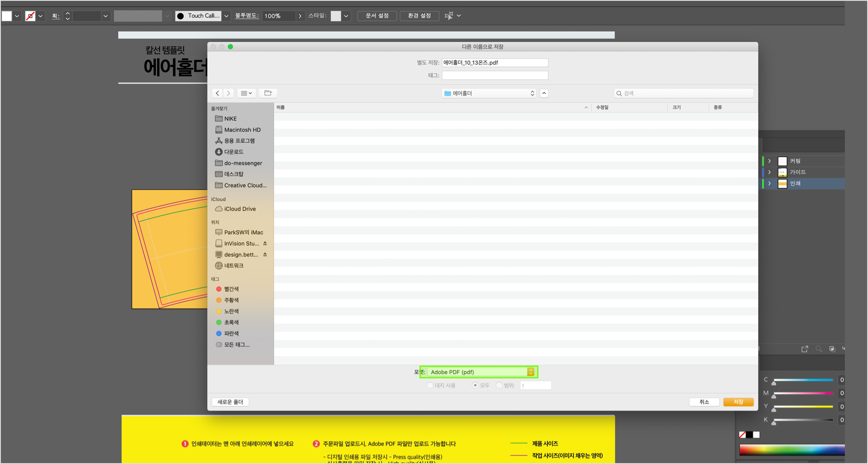This screenshot has width=868, height=464.
Task: Click the CMYK color spectrum bar
Action: point(792,450)
